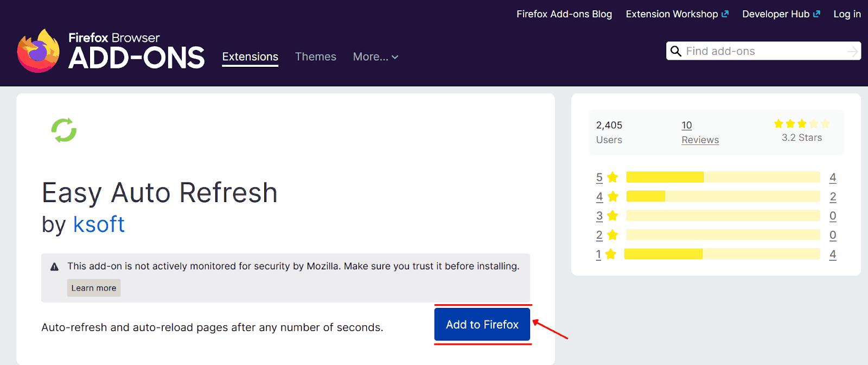Click the star icon in 1-star row
Viewport: 868px width, 365px height.
(611, 254)
